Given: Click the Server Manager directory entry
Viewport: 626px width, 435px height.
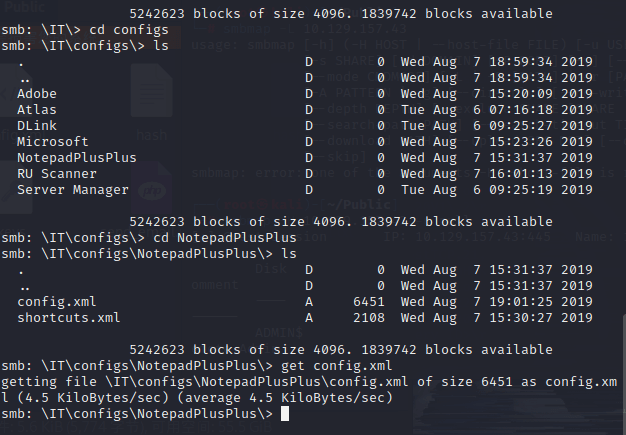Looking at the screenshot, I should 73,190.
